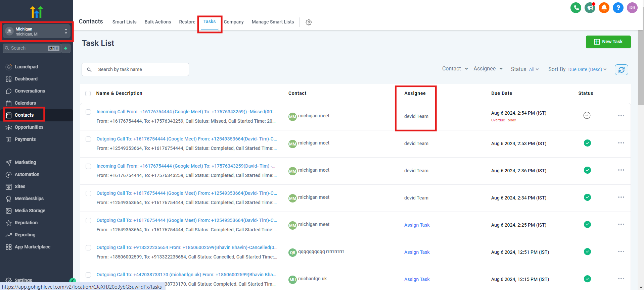644x290 pixels.
Task: Expand the Assignee filter dropdown
Action: tap(488, 69)
